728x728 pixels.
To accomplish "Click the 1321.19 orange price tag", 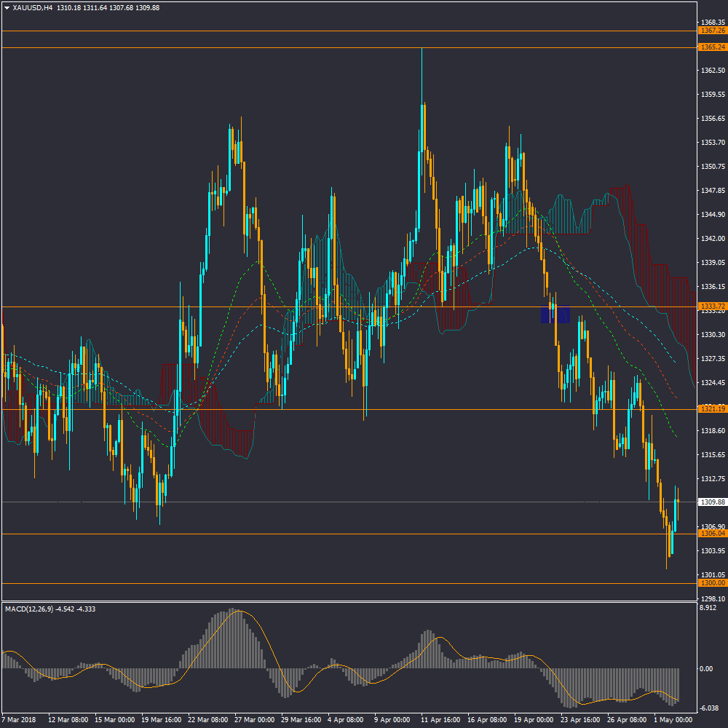I will tap(711, 409).
